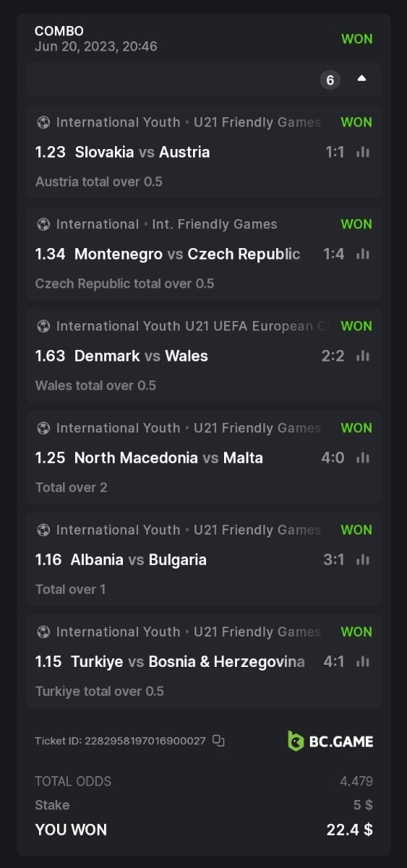Open stats icon for Turkiye vs Bosnia & Herzegovina
The height and width of the screenshot is (868, 407).
coord(363,662)
